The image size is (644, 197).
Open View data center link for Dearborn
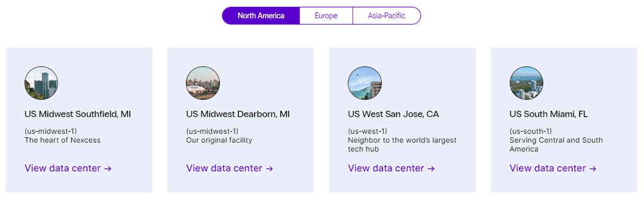[230, 168]
